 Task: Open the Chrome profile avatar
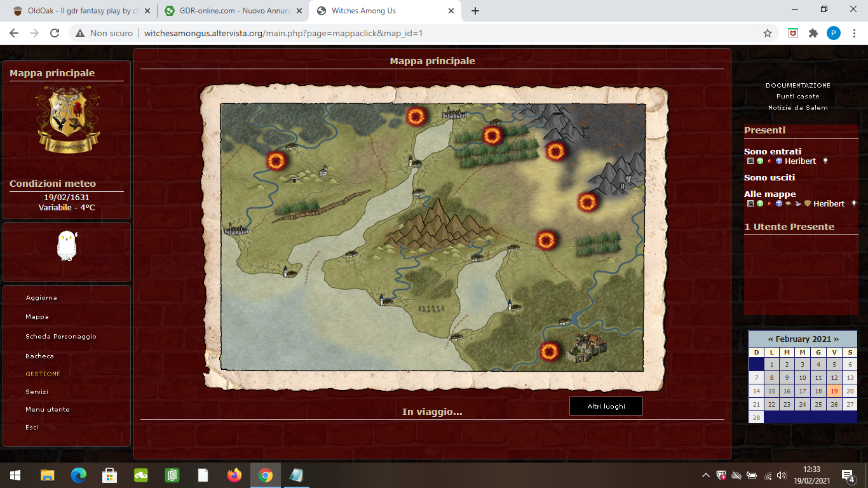point(834,33)
